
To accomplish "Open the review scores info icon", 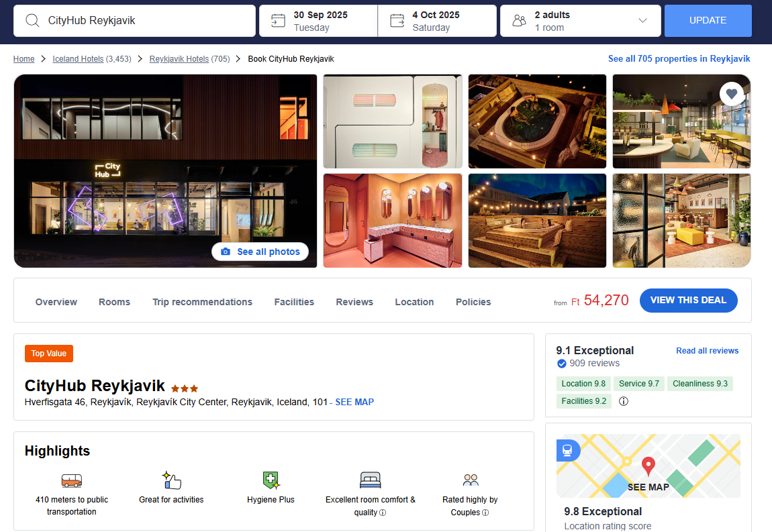I will tap(624, 401).
